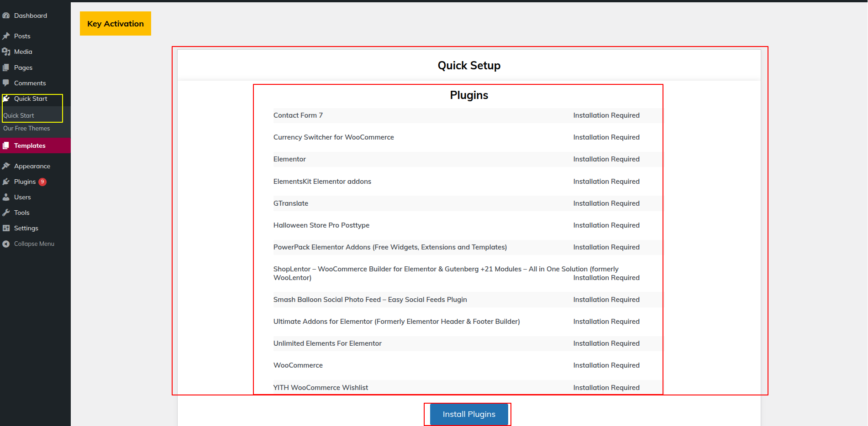Open Our Free Themes submenu link
Viewport: 868px width, 426px height.
[x=26, y=129]
